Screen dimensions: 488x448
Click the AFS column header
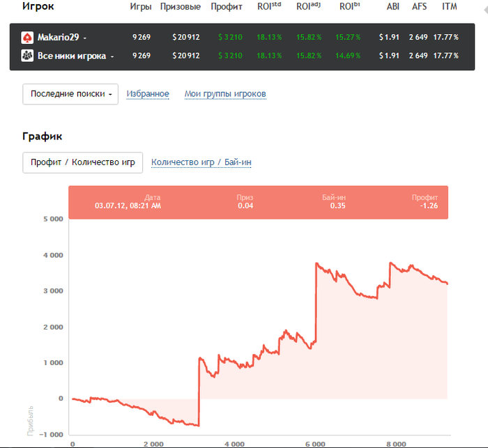coord(420,7)
